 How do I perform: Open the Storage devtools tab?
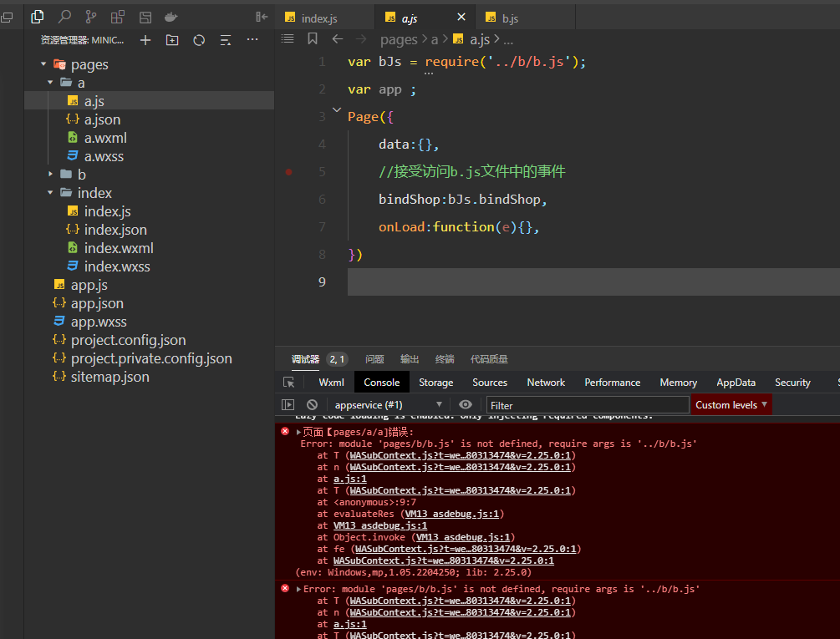point(435,383)
